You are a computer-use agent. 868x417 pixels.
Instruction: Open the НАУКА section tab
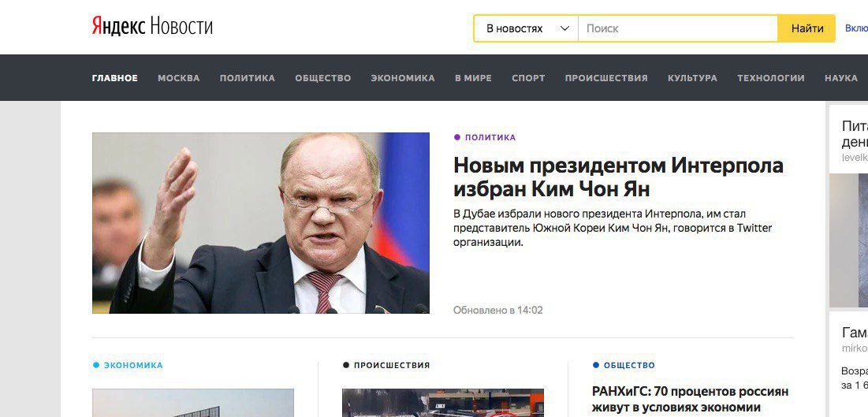pos(841,78)
